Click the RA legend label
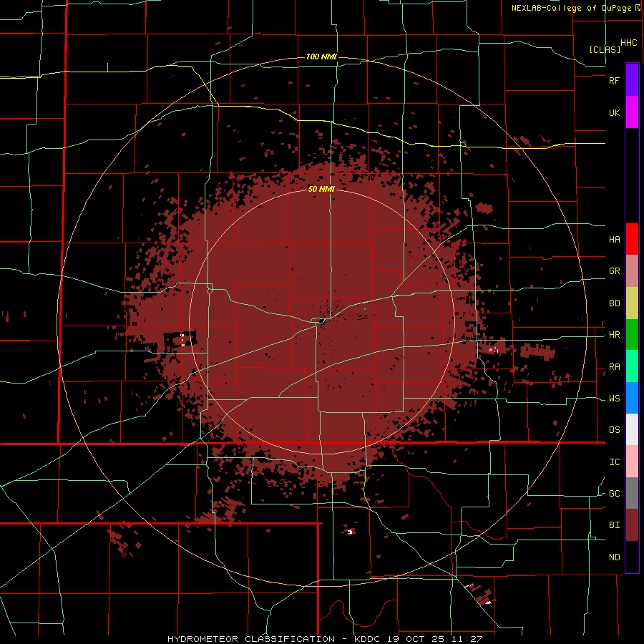This screenshot has width=644, height=644. 615,367
